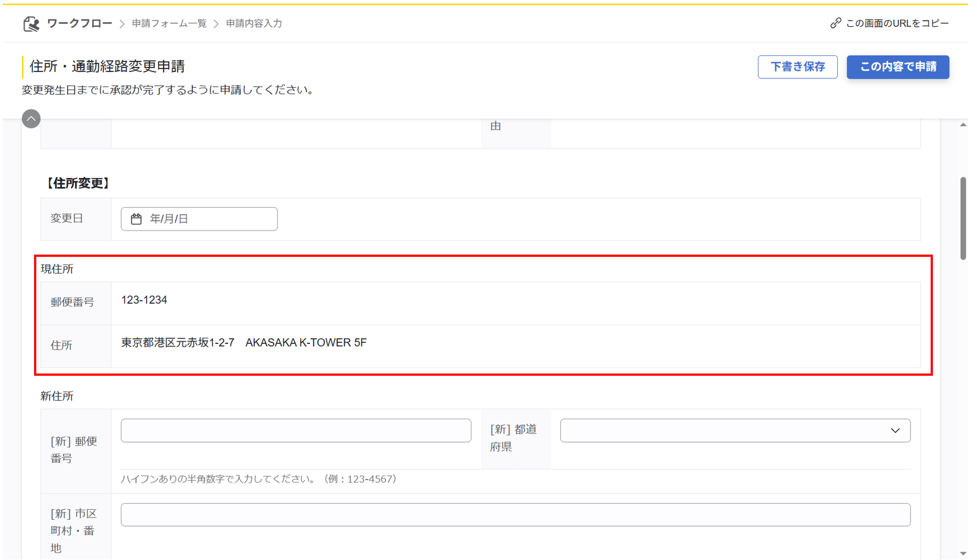Click the current postal code 123-1234
977x560 pixels.
[144, 300]
